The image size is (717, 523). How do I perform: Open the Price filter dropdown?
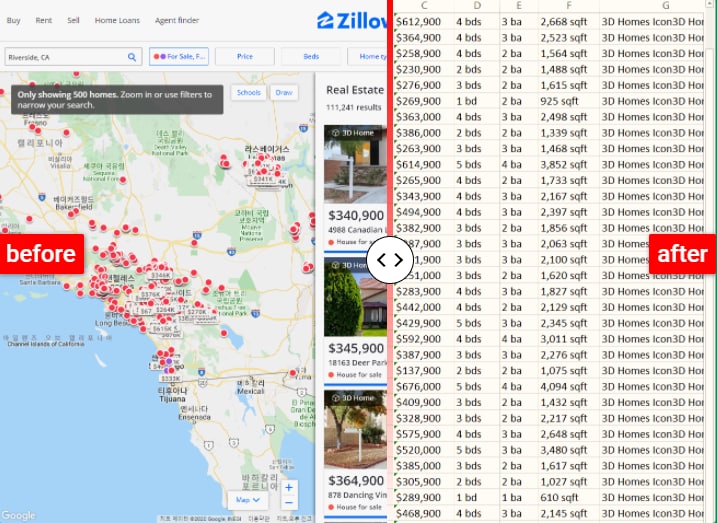(x=245, y=57)
